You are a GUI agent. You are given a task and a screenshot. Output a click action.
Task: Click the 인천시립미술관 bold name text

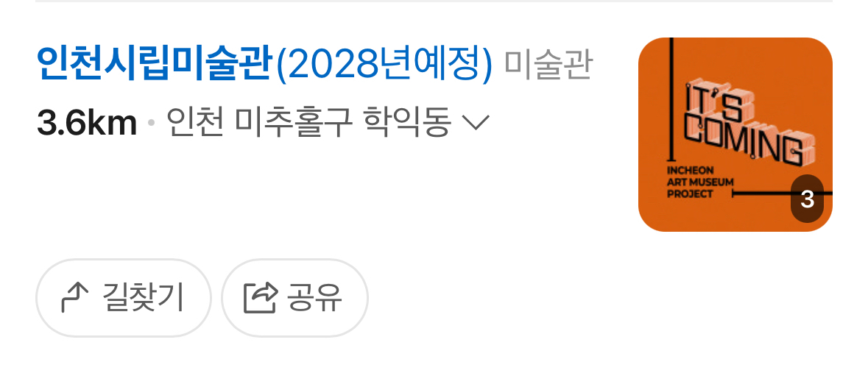[x=155, y=65]
